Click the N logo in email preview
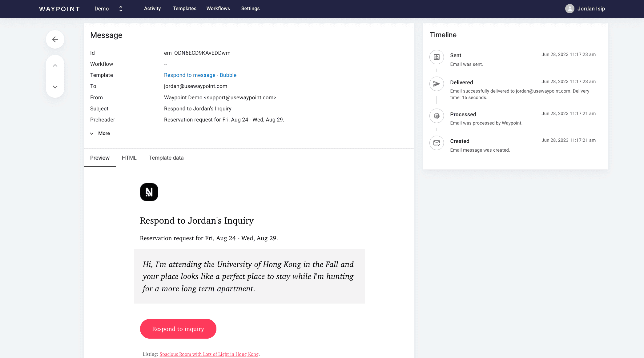The image size is (644, 358). (x=149, y=192)
